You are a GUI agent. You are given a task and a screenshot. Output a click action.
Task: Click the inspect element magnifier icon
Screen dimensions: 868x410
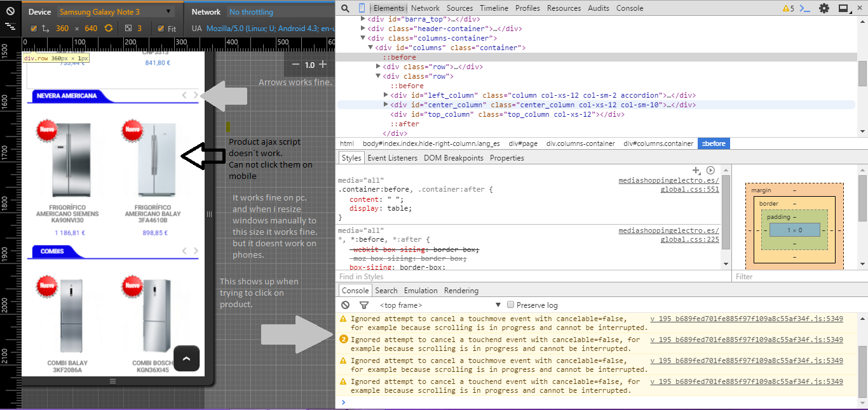344,8
